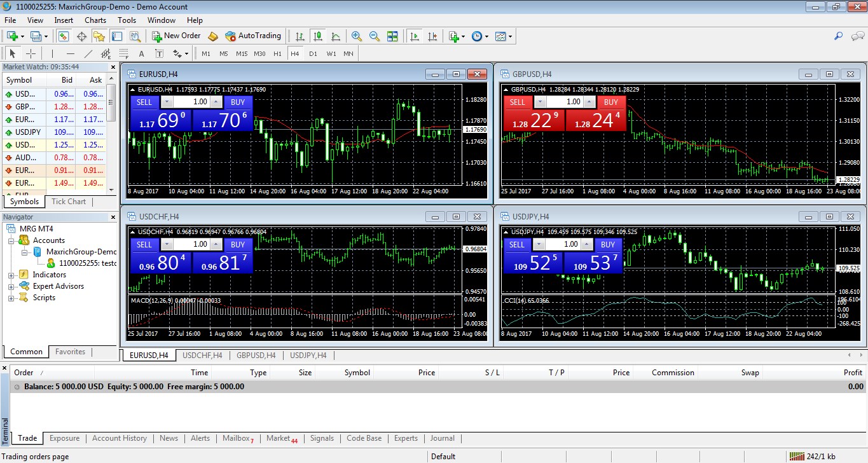Switch to line chart display

tap(336, 36)
